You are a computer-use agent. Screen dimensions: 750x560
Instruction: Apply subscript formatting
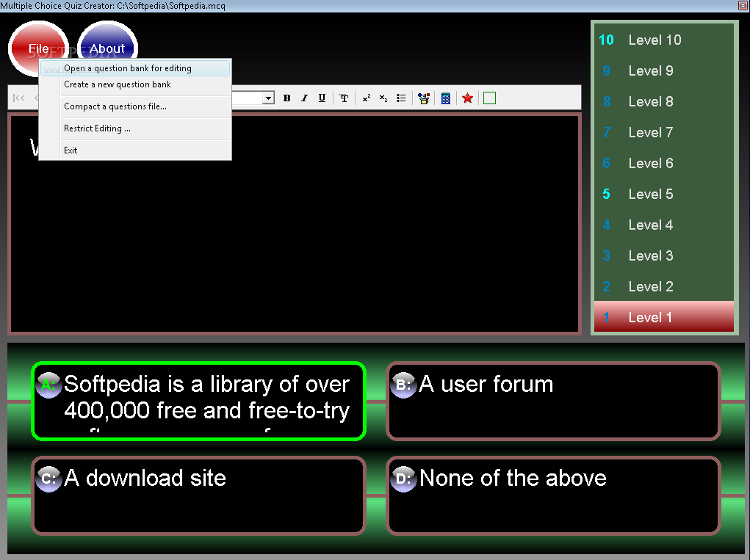click(x=383, y=98)
